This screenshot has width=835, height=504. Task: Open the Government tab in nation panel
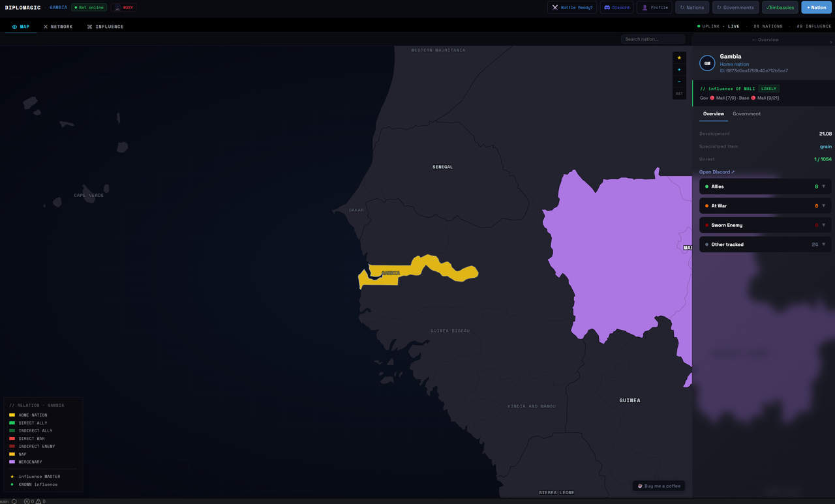pos(746,114)
